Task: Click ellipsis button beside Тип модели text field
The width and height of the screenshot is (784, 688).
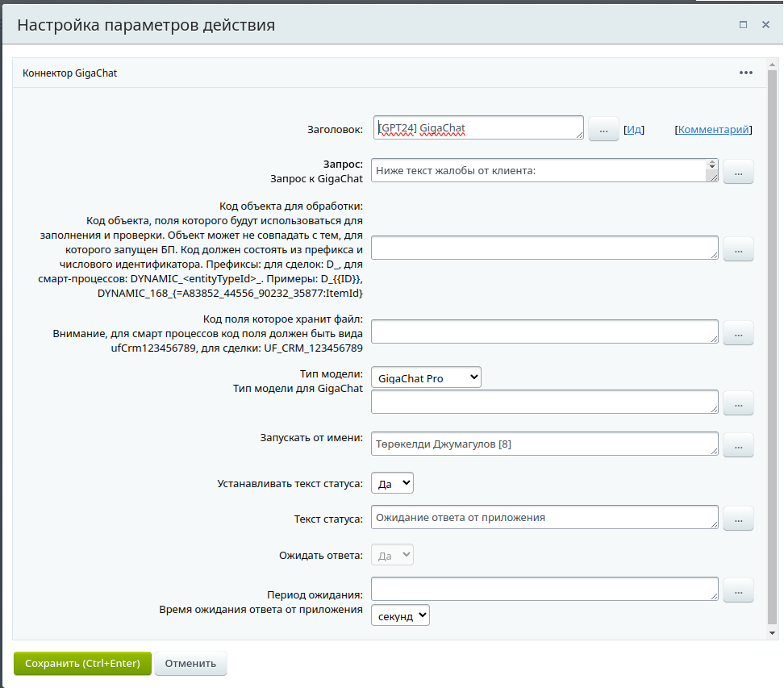Action: point(738,402)
